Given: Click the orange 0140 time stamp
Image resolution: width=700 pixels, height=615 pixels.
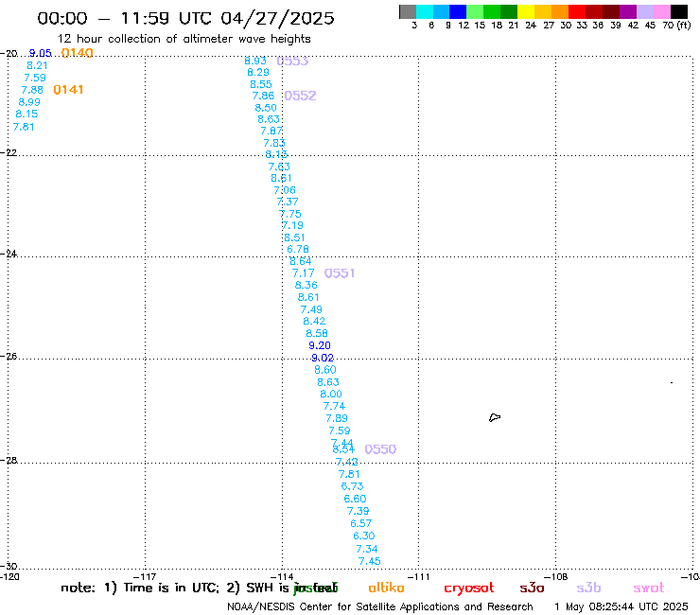Looking at the screenshot, I should point(78,53).
